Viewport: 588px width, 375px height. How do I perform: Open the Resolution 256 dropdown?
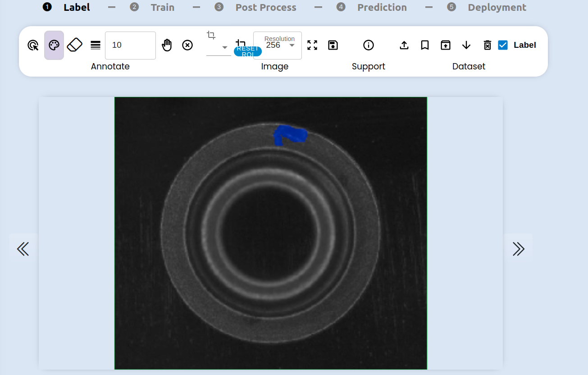tap(278, 45)
